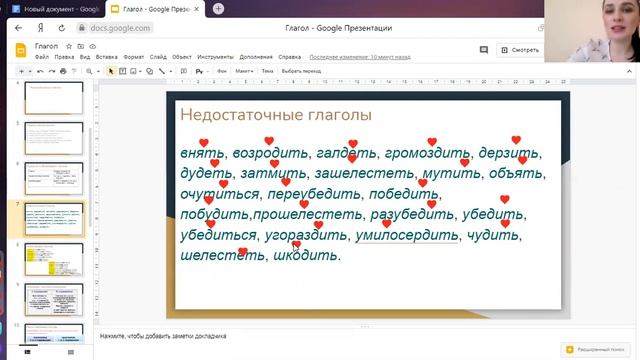Open the Инструменты menu
This screenshot has width=640, height=360.
pos(215,57)
